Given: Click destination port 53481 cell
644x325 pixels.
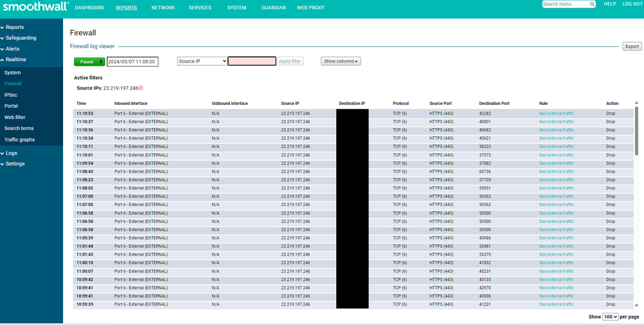Looking at the screenshot, I should (x=485, y=246).
